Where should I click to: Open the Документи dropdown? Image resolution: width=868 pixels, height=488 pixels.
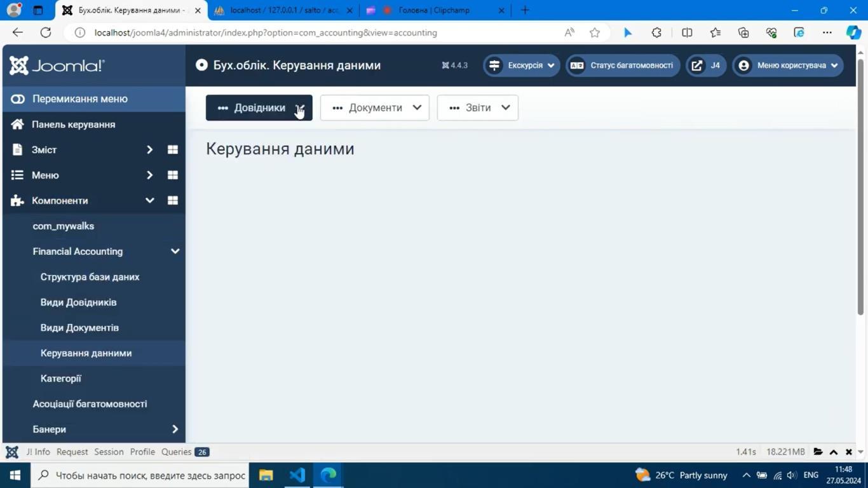click(x=375, y=107)
